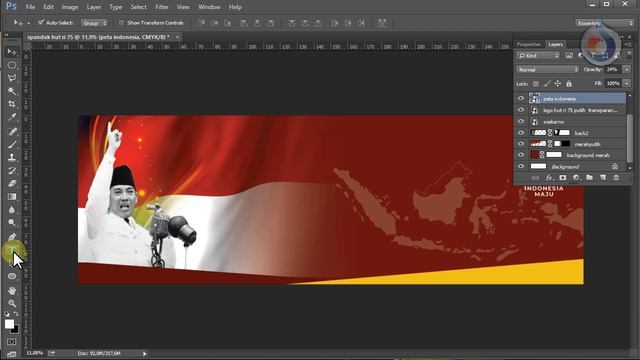Viewport: 640px width, 360px height.
Task: Hide the Background layer eye icon
Action: click(521, 166)
